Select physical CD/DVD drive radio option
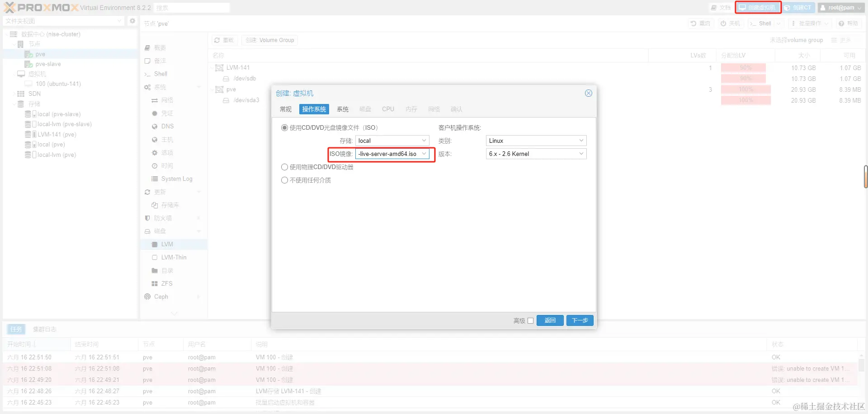Viewport: 868px width, 414px height. pyautogui.click(x=284, y=167)
